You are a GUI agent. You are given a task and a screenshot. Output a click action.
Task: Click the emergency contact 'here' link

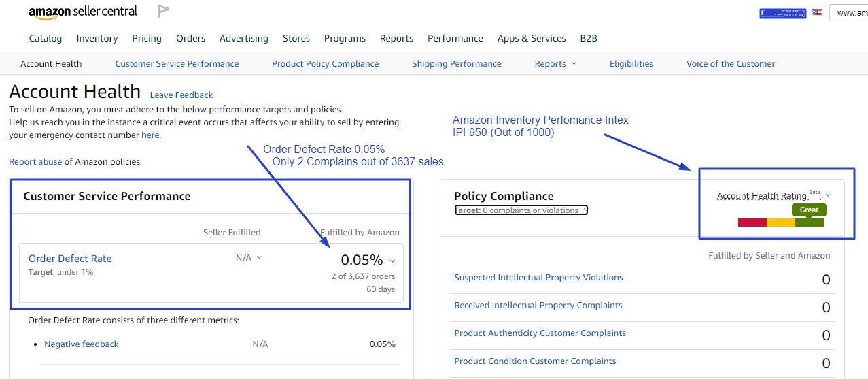tap(150, 135)
